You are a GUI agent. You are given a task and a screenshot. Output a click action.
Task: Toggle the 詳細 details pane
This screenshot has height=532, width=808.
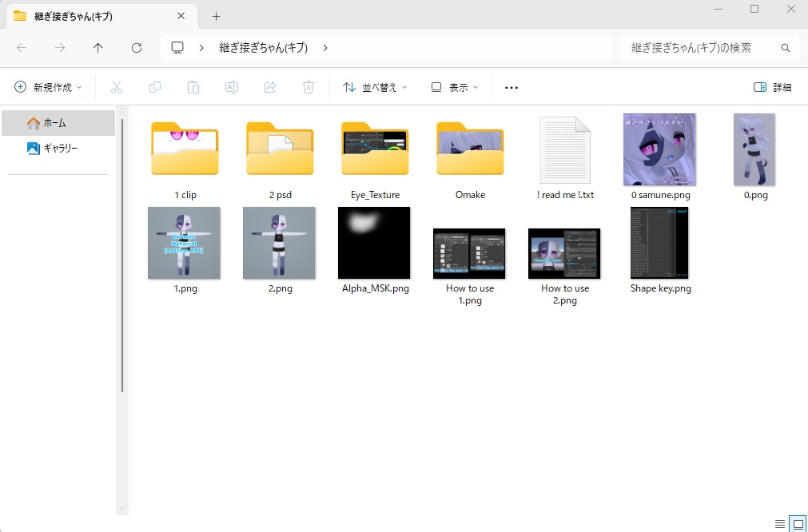(x=770, y=86)
